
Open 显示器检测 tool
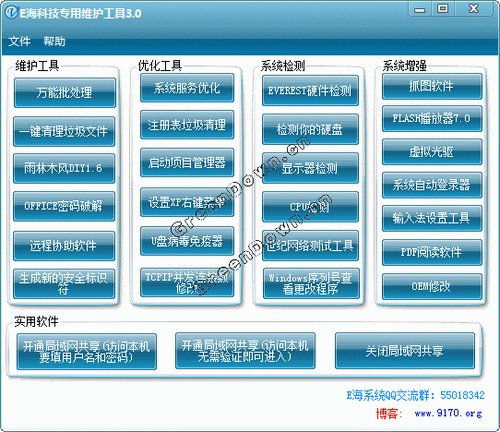310,168
